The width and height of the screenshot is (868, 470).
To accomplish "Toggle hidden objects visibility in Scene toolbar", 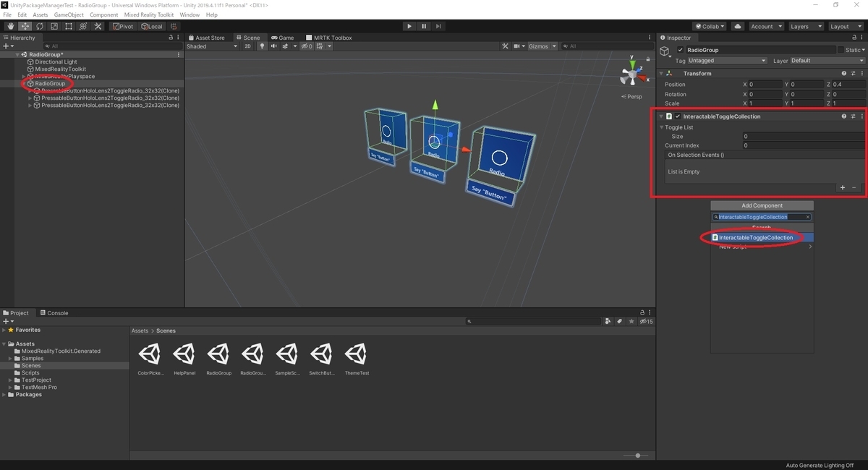I will [306, 46].
